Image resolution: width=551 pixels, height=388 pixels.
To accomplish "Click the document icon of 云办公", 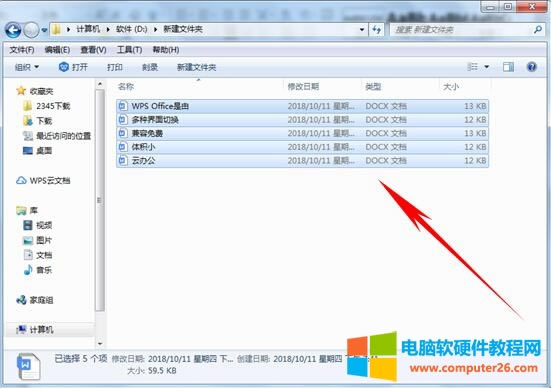I will point(123,160).
